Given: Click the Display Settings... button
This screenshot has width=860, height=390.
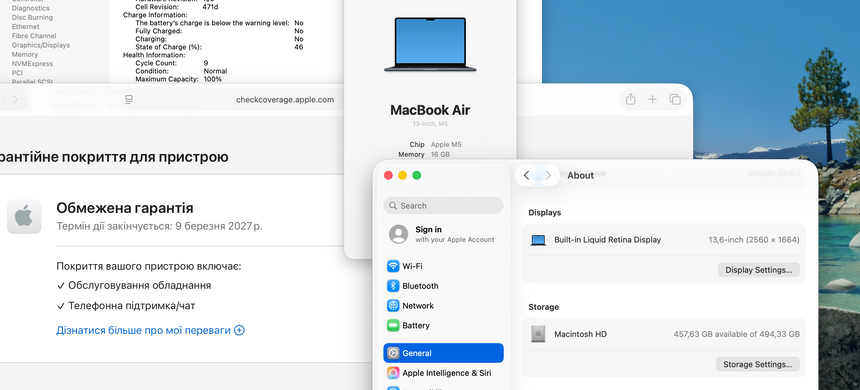Looking at the screenshot, I should pos(759,270).
